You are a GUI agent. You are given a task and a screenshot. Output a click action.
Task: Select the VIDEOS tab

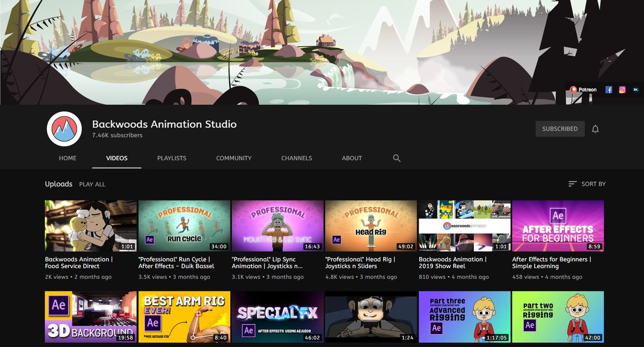pyautogui.click(x=116, y=158)
